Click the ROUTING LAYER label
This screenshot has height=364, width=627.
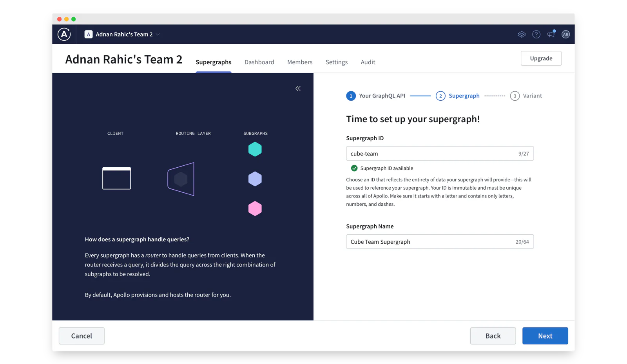coord(193,134)
